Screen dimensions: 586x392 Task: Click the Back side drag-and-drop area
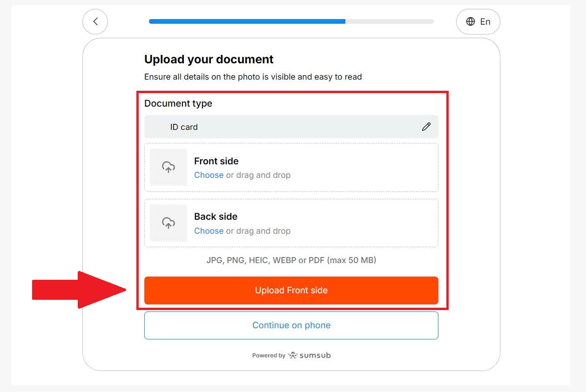click(291, 223)
